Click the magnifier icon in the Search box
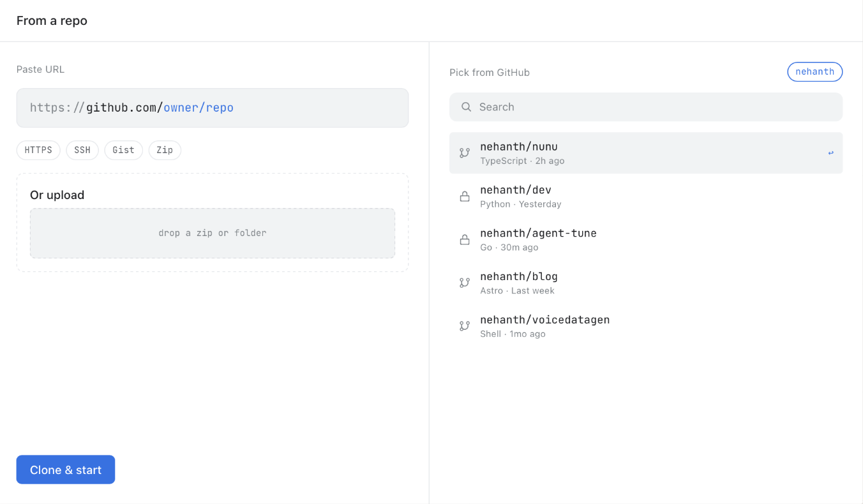863x504 pixels. 467,107
